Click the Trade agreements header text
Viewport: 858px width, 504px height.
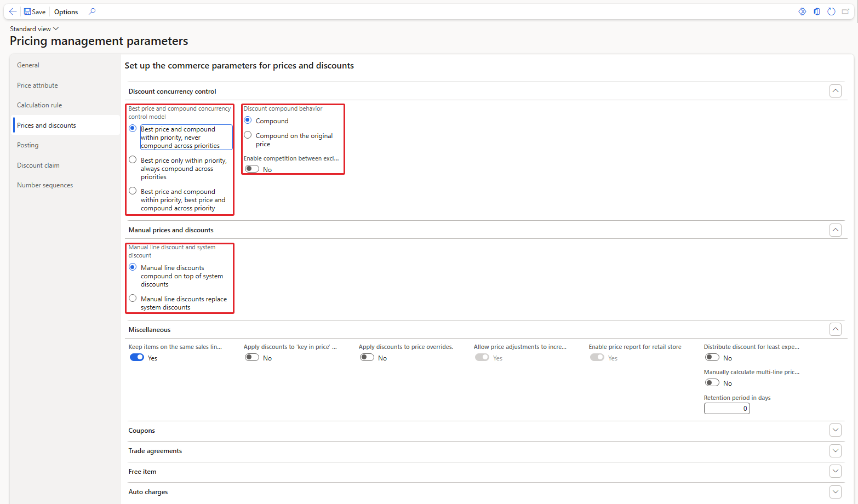[x=155, y=451]
